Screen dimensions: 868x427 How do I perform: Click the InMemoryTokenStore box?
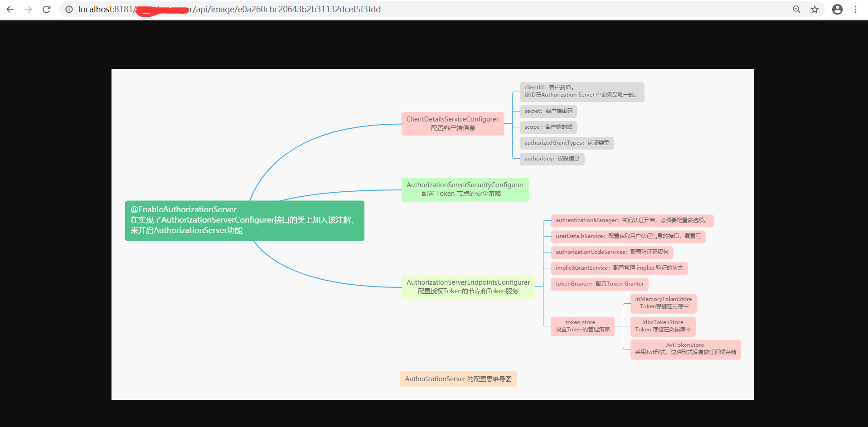664,303
